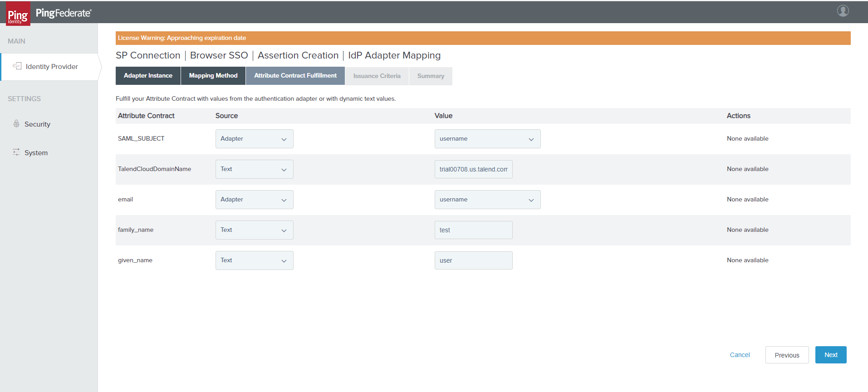Open the user account profile icon
The width and height of the screenshot is (868, 392).
(843, 11)
